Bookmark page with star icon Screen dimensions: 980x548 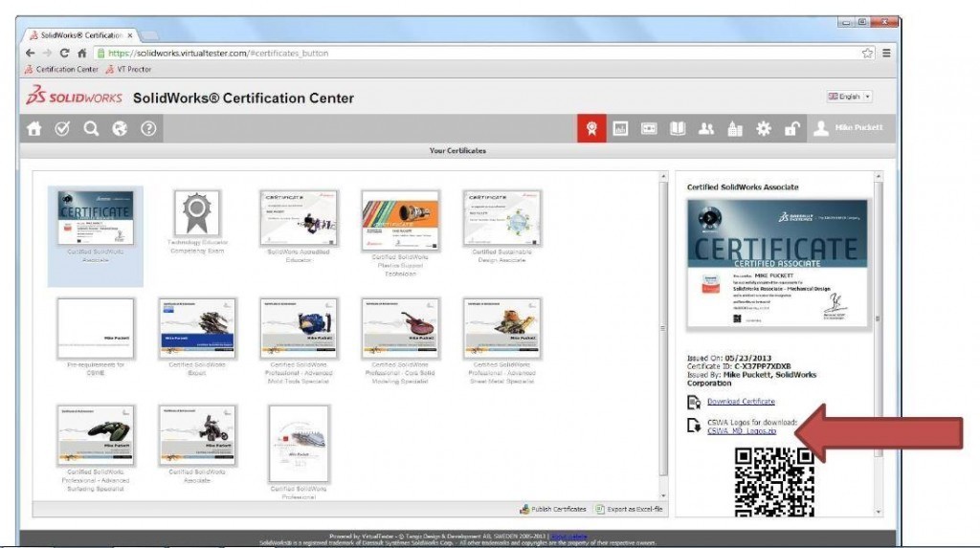(867, 53)
